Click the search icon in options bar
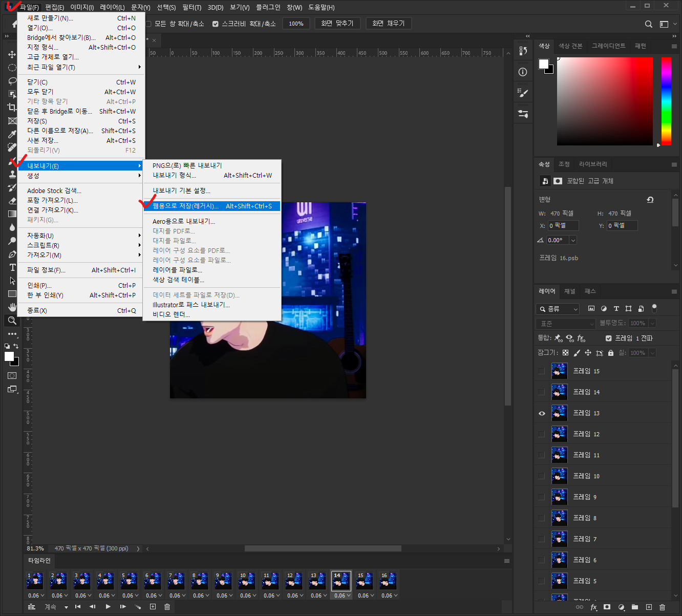The height and width of the screenshot is (616, 682). pyautogui.click(x=649, y=24)
